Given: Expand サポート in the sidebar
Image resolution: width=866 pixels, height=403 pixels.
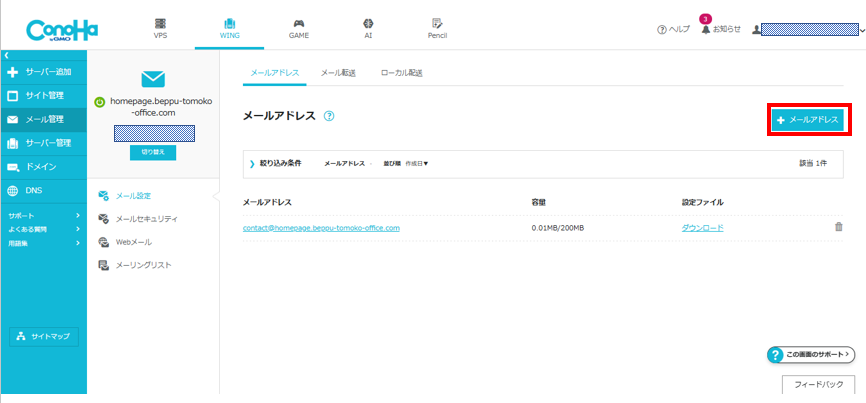Looking at the screenshot, I should pos(43,215).
